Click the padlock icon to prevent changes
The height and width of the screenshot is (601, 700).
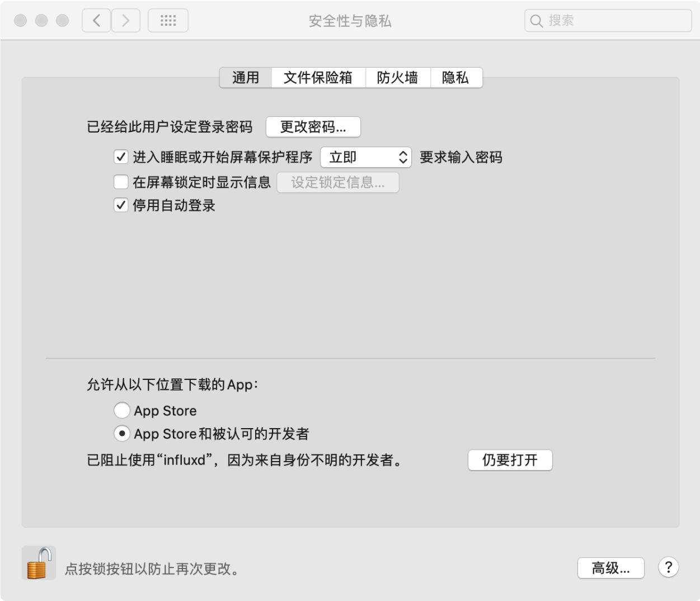[x=39, y=562]
